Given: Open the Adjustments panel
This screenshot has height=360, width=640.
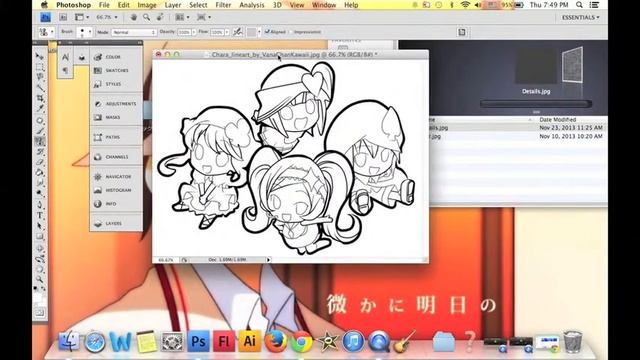Looking at the screenshot, I should (116, 104).
